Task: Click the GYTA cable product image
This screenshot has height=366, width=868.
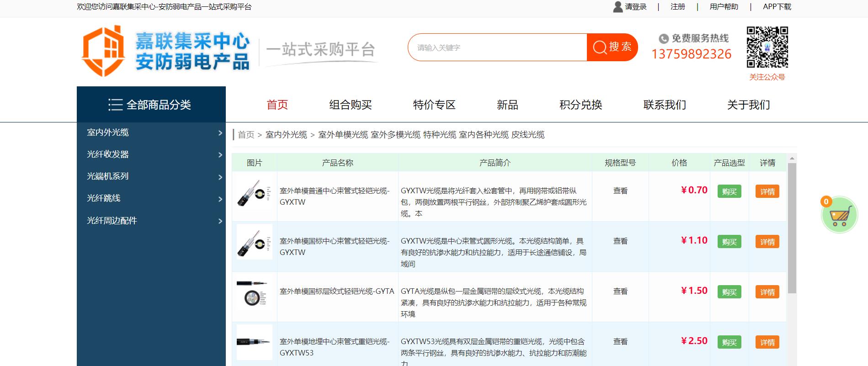Action: pos(254,293)
